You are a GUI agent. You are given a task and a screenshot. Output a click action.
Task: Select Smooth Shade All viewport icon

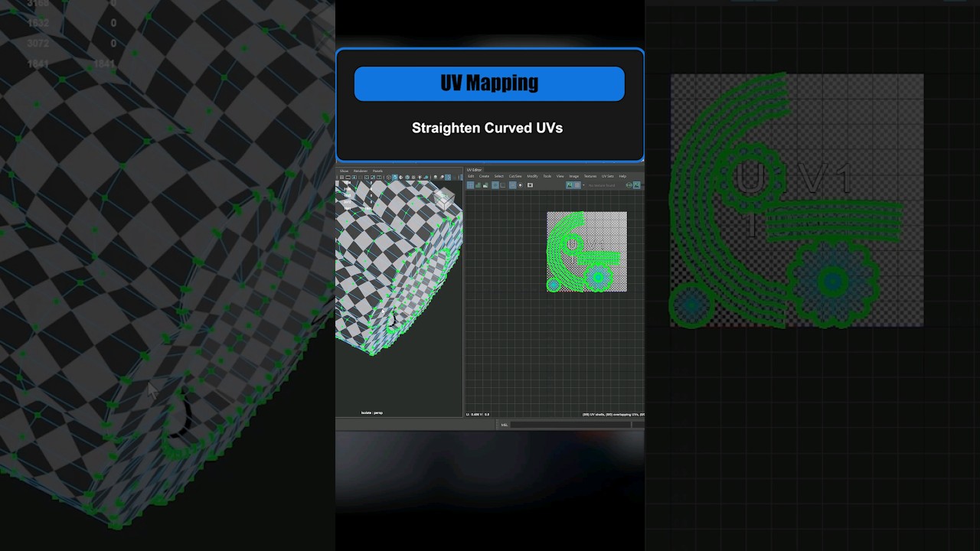pos(395,178)
